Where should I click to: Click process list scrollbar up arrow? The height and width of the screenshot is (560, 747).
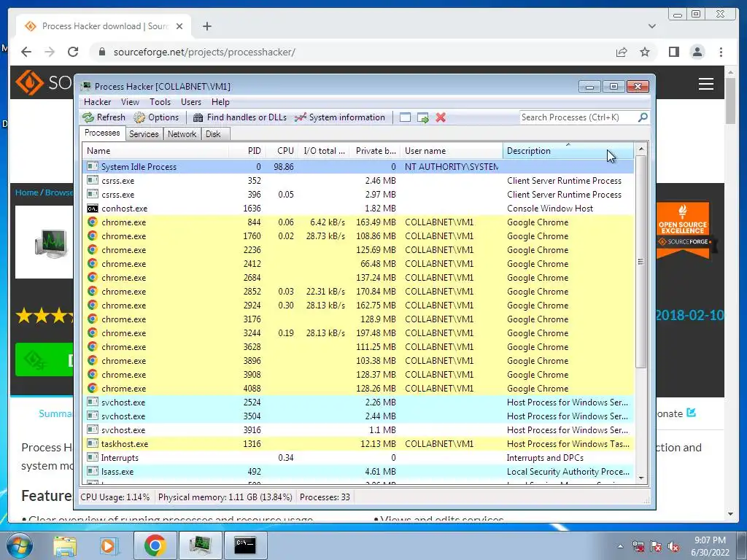[x=640, y=149]
